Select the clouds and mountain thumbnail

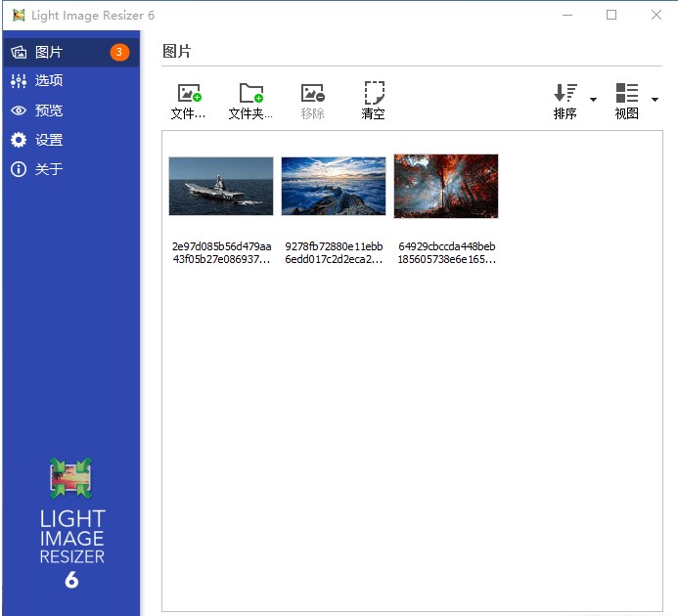[x=334, y=186]
